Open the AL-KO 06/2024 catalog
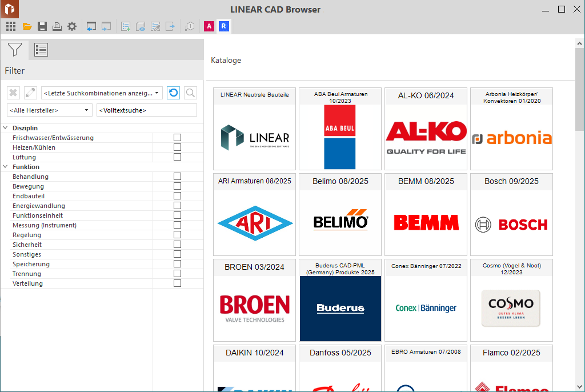The width and height of the screenshot is (585, 392). [x=426, y=129]
